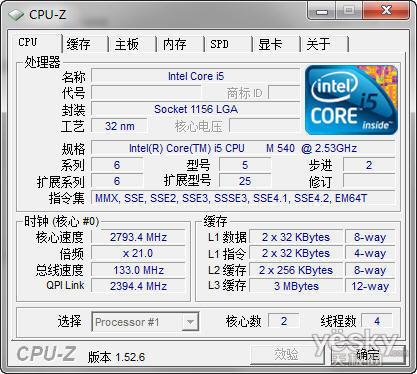Click the 版本 1.52.6 version text
This screenshot has width=417, height=374.
(x=116, y=357)
